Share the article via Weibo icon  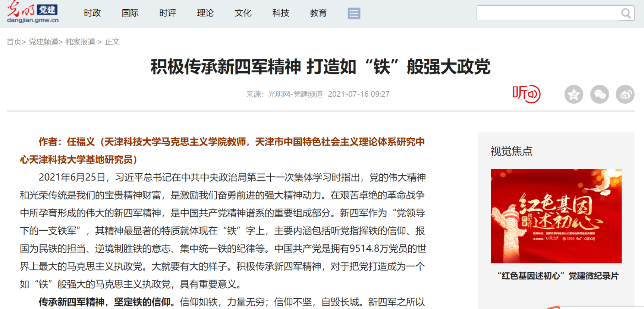(625, 94)
